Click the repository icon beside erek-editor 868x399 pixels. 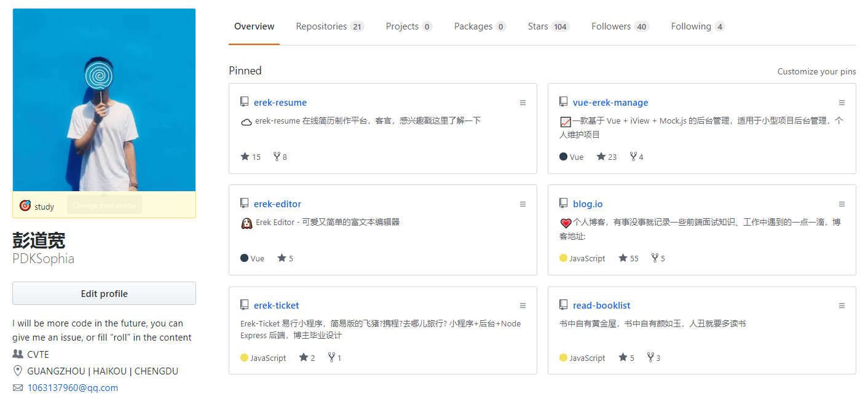[244, 203]
